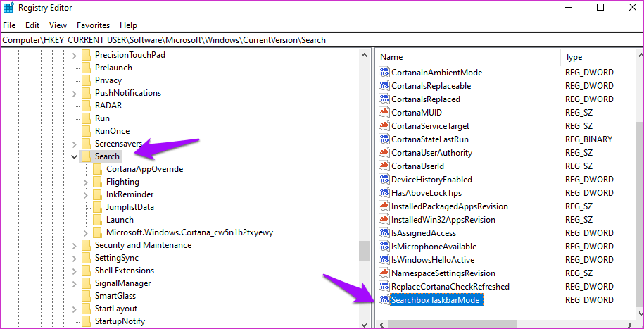Image resolution: width=644 pixels, height=329 pixels.
Task: Click the string icon beside CortanaUserId
Action: coord(384,166)
